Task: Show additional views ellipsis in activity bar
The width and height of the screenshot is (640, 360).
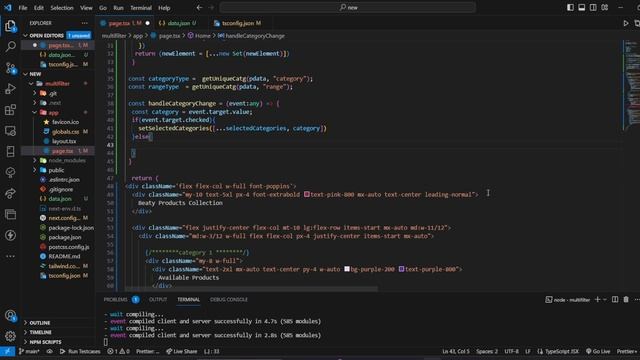Action: click(x=10, y=256)
